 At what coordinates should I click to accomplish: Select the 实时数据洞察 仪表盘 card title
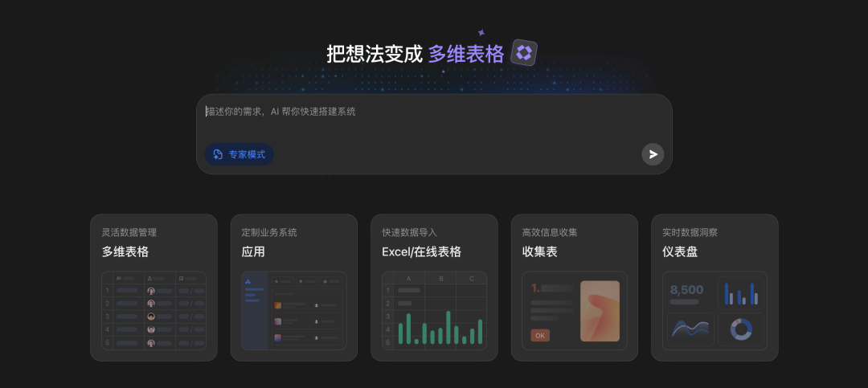[679, 251]
